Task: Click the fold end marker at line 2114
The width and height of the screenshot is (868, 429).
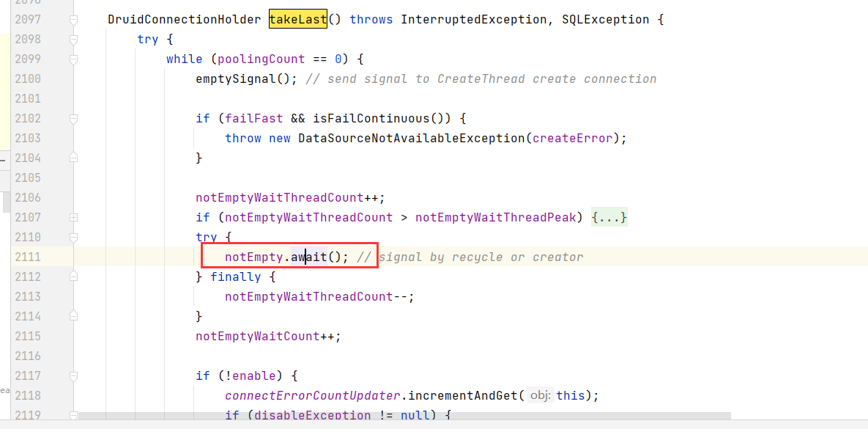Action: 74,317
